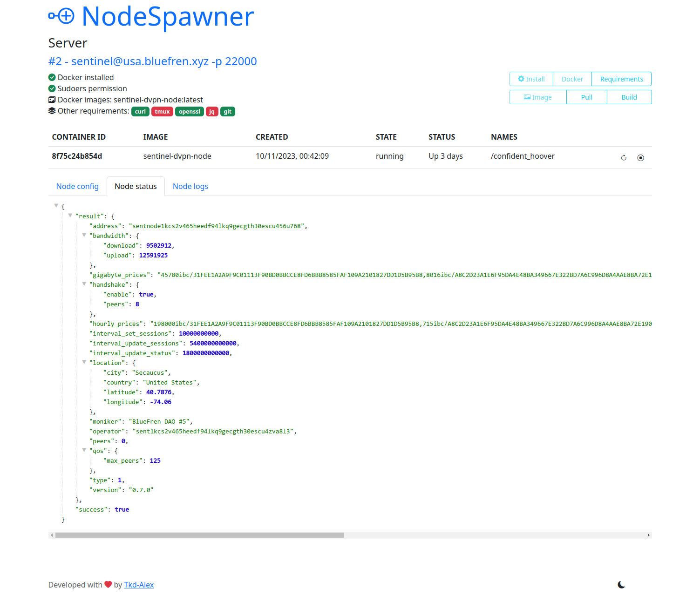Click the Other requirements layers icon
The width and height of the screenshot is (700, 601).
point(52,111)
